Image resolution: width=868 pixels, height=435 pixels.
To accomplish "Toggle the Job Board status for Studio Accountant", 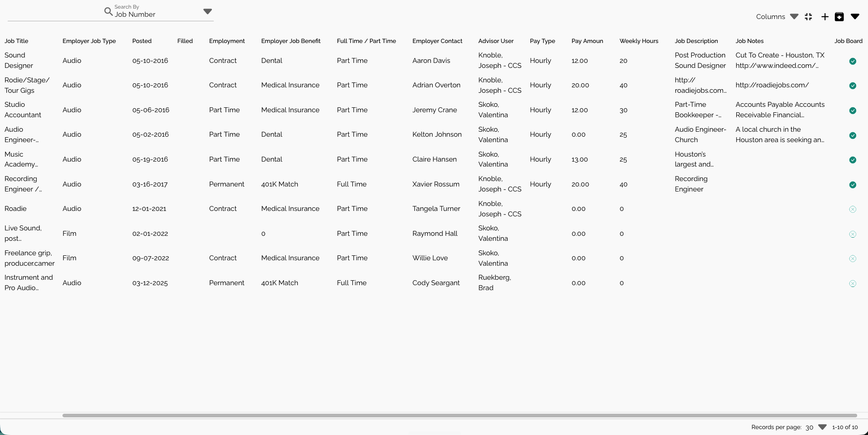I will [852, 110].
